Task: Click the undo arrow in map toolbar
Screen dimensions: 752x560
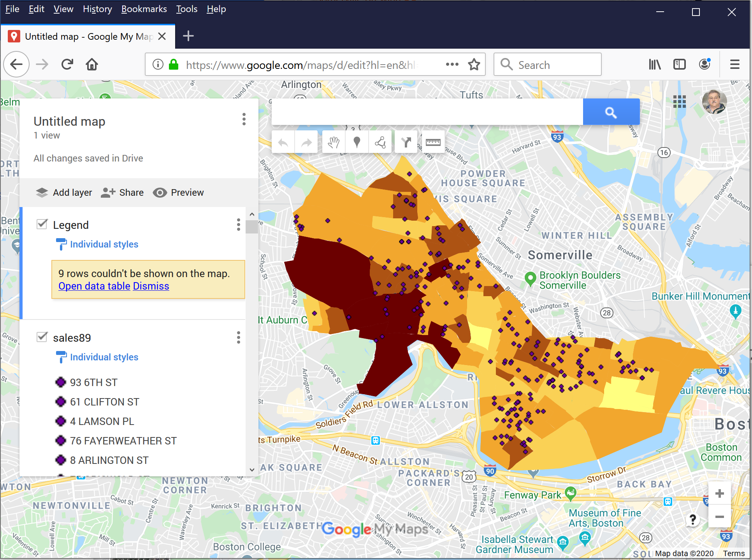Action: coord(283,142)
